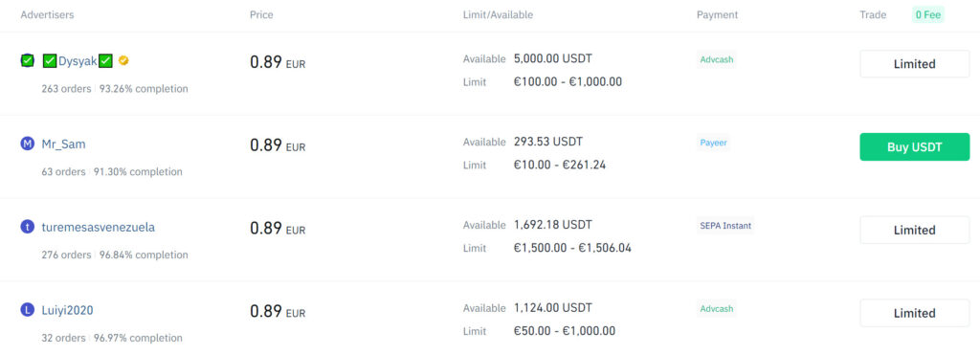The image size is (980, 355).
Task: Click the Advertisers column header
Action: pyautogui.click(x=47, y=15)
